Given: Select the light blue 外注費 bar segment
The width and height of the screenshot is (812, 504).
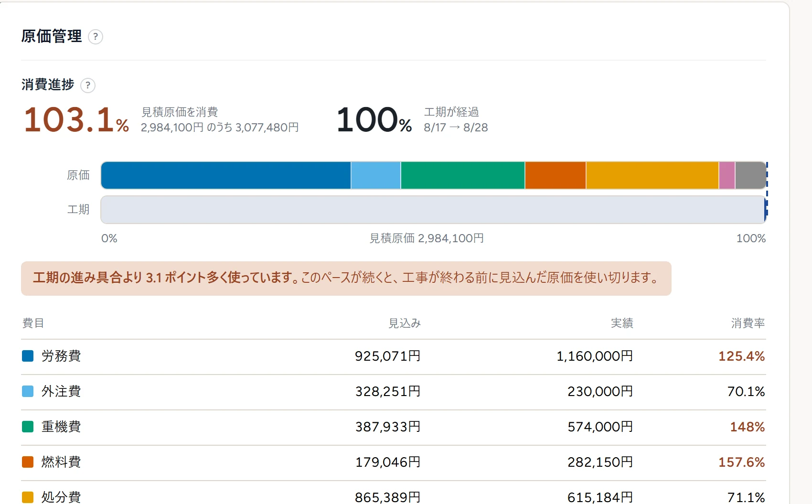Looking at the screenshot, I should (376, 175).
